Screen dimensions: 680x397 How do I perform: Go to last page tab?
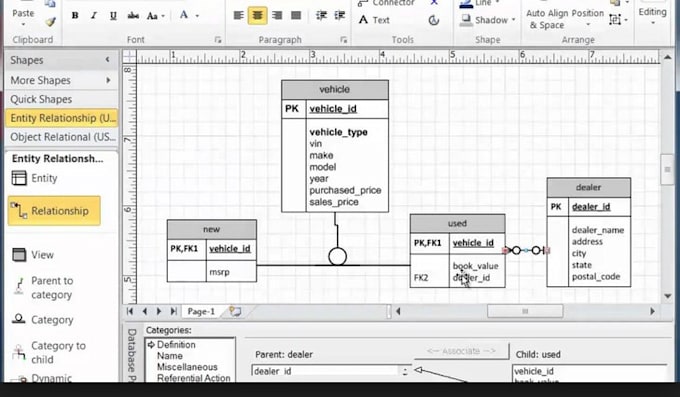[173, 311]
